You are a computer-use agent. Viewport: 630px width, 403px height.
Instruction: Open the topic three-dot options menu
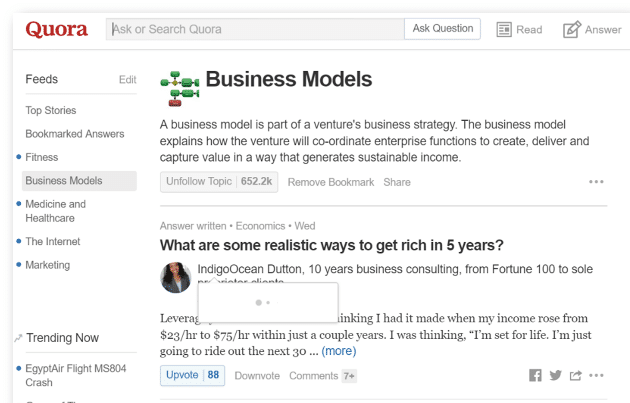(596, 182)
